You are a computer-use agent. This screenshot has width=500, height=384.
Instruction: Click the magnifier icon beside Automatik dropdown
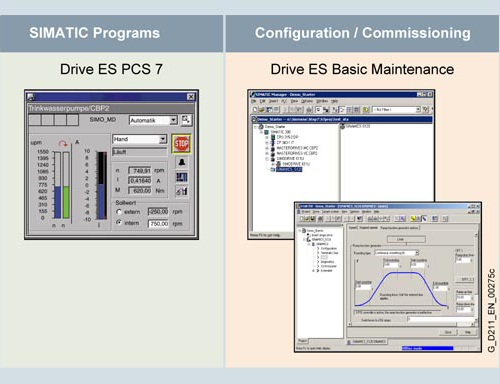[x=186, y=120]
